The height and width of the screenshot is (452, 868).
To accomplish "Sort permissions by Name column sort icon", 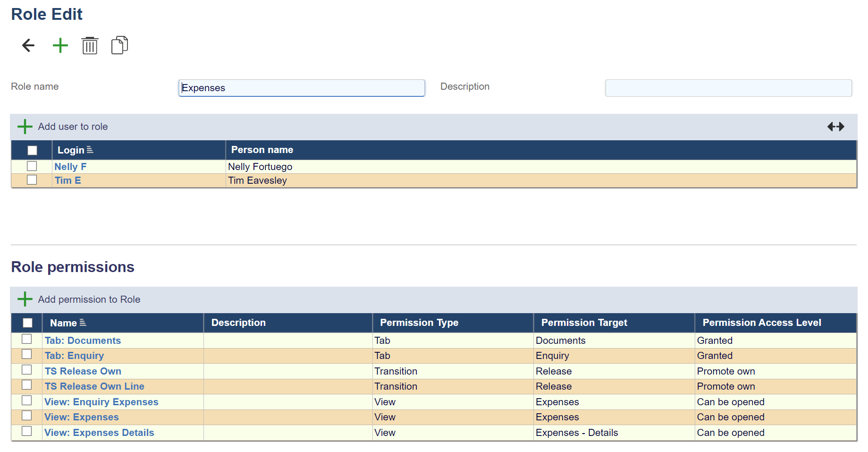I will pyautogui.click(x=83, y=323).
